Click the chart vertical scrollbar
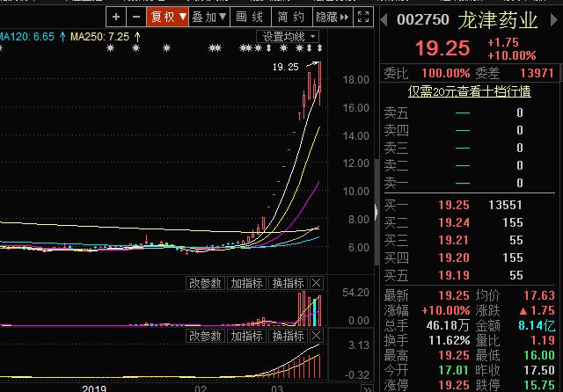Image resolution: width=563 pixels, height=392 pixels. [x=377, y=212]
